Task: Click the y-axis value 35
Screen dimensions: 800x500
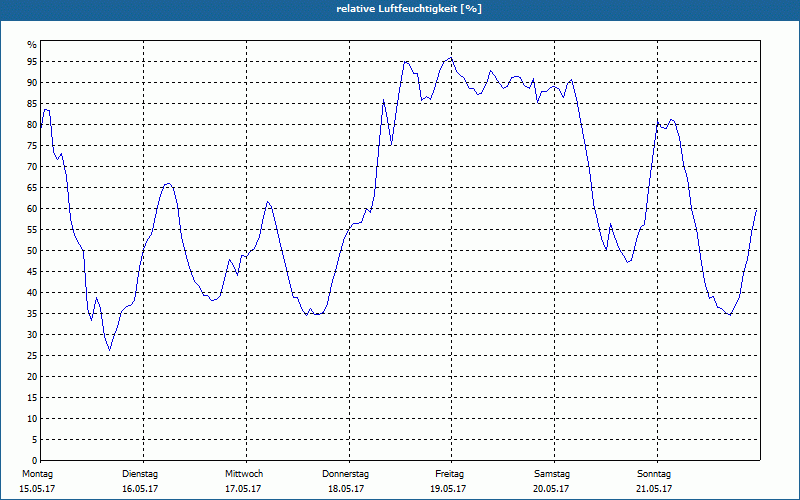Action: tap(32, 314)
